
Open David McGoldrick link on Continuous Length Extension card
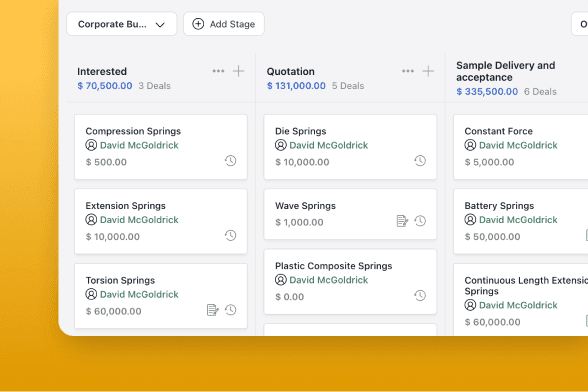pos(518,305)
